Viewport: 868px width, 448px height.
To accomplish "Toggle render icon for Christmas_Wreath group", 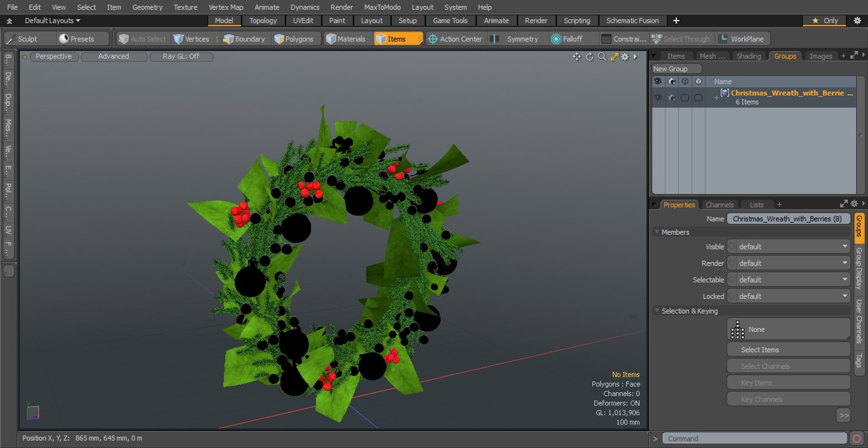I will 672,98.
